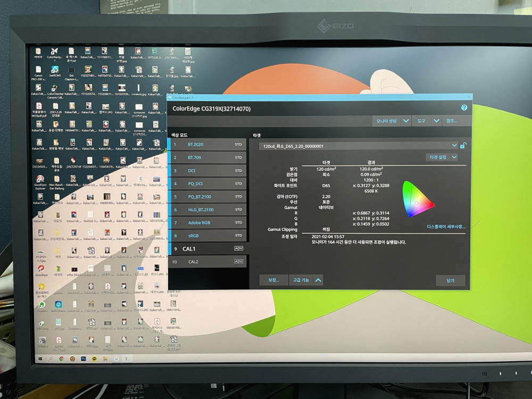Click the contrast result 1200 : 1
Viewport: 532px width, 399px height.
[371, 180]
